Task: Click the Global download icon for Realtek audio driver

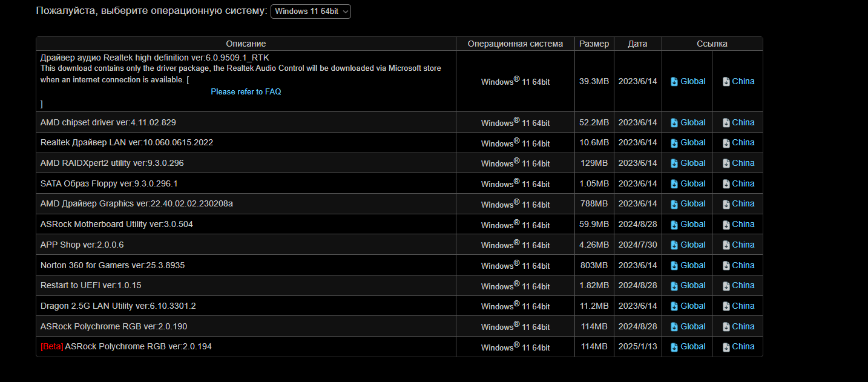Action: coord(674,82)
